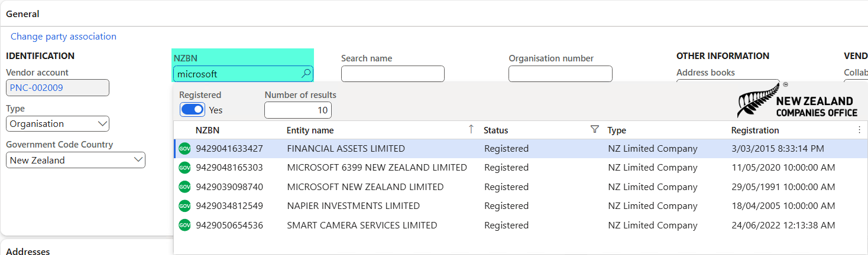Click GOV icon for MICROSOFT NEW ZEALAND LIMITED
Viewport: 868px width, 255px height.
point(184,187)
